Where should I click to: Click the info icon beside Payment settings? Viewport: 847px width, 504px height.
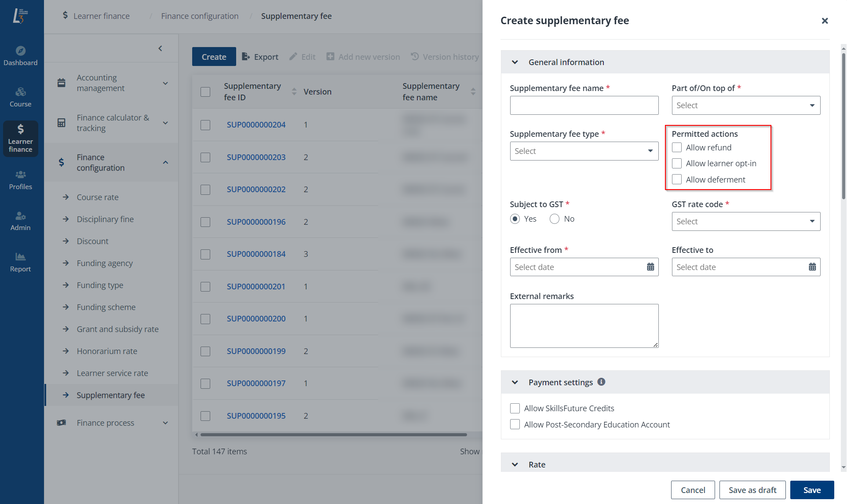pos(602,382)
